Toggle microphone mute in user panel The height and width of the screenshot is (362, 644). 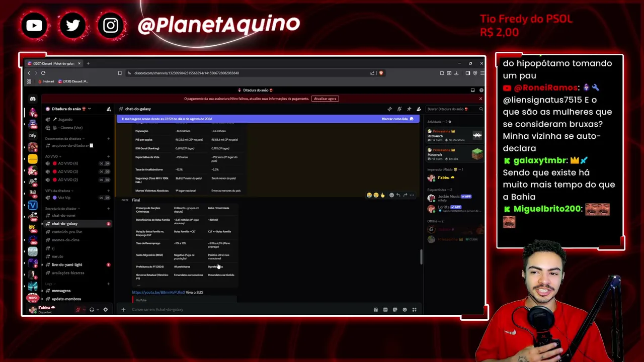(x=78, y=310)
